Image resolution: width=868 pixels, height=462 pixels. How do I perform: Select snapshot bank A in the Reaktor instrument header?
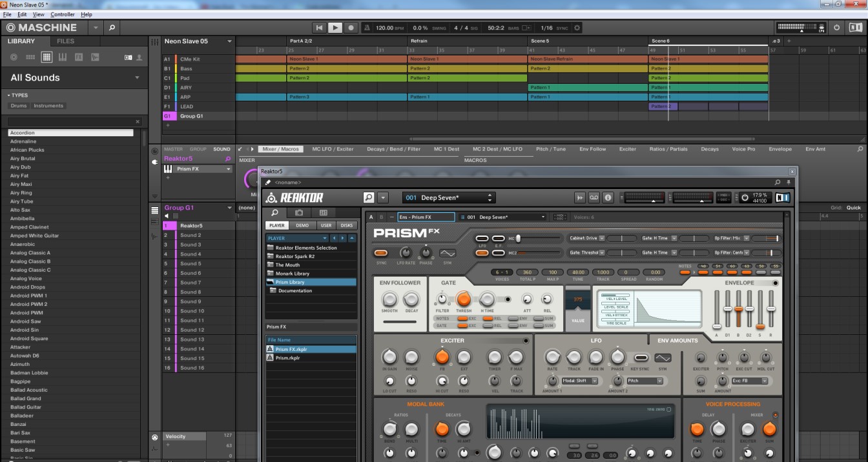coord(371,217)
